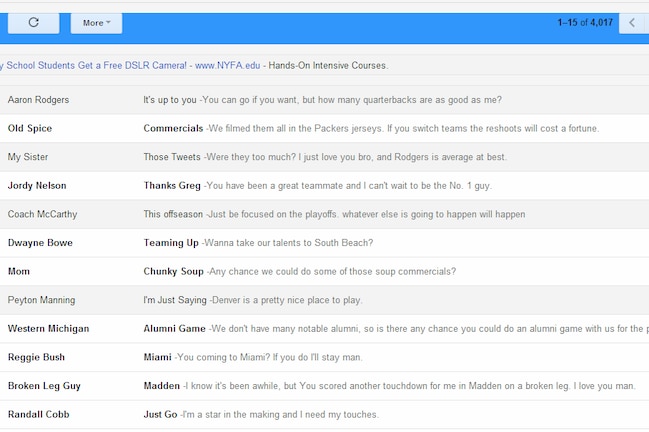
Task: Open Jordy Nelson's message
Action: pos(324,185)
